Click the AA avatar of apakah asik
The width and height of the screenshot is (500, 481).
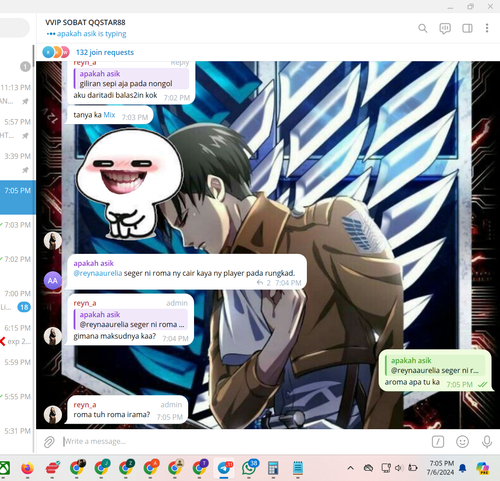coord(53,281)
